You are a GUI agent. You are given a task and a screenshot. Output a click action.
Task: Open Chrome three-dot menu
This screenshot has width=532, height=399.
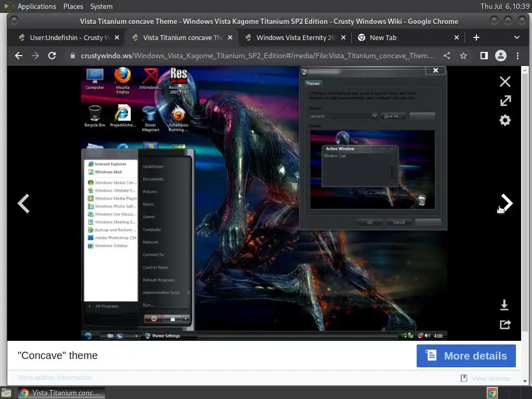517,56
